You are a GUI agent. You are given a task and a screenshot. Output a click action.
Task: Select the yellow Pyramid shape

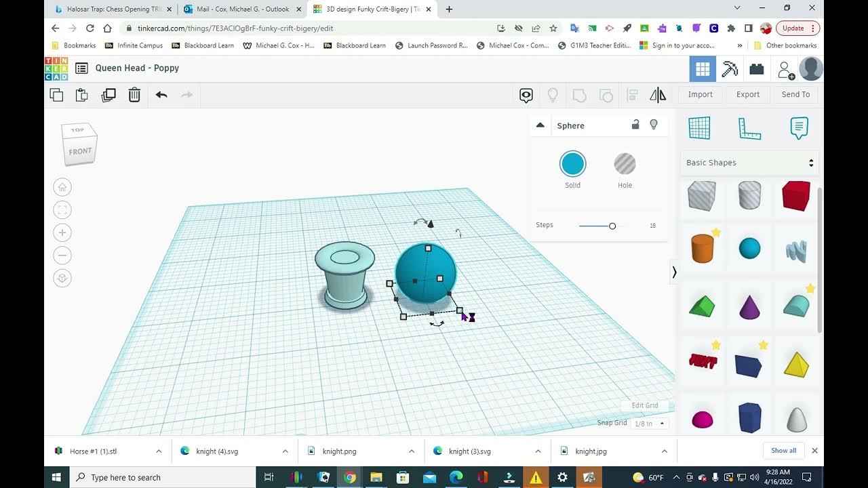point(796,364)
